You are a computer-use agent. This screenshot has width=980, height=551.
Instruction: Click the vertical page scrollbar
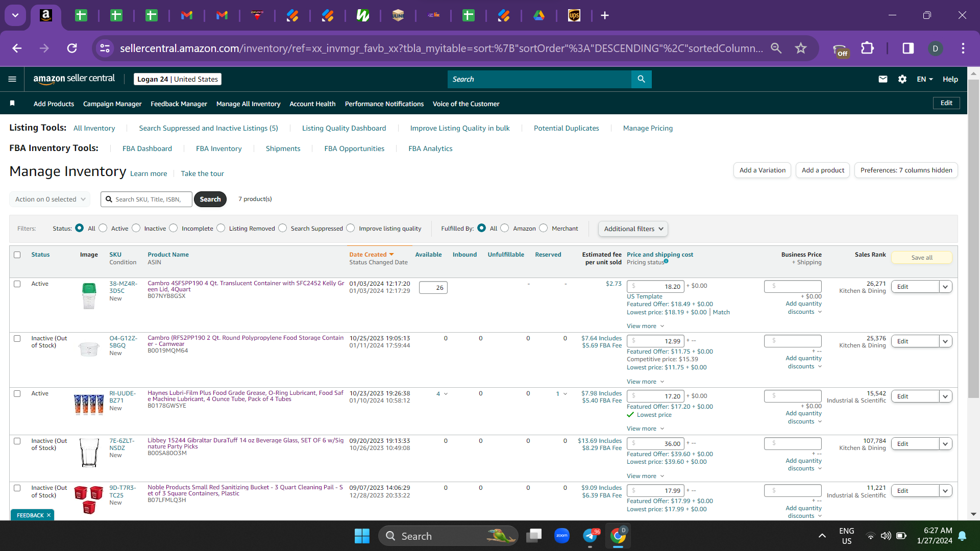(973, 240)
